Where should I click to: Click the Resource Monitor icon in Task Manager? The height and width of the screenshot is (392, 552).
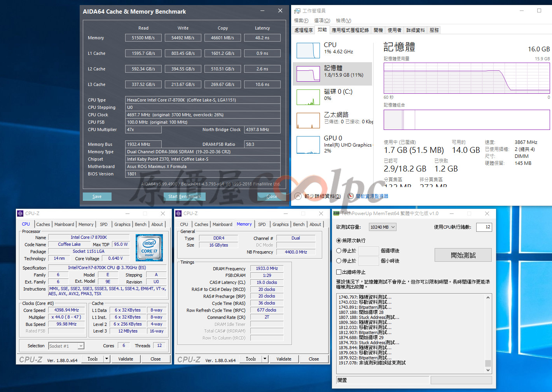coord(351,196)
